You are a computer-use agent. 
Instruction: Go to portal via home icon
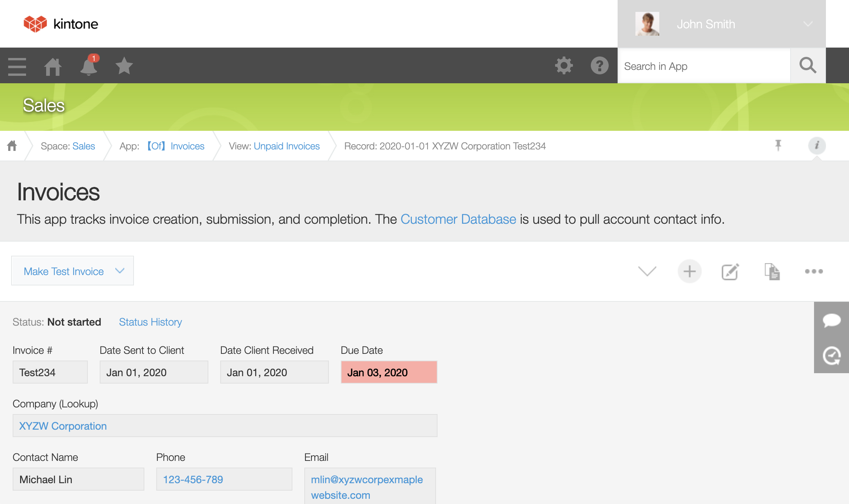[52, 67]
